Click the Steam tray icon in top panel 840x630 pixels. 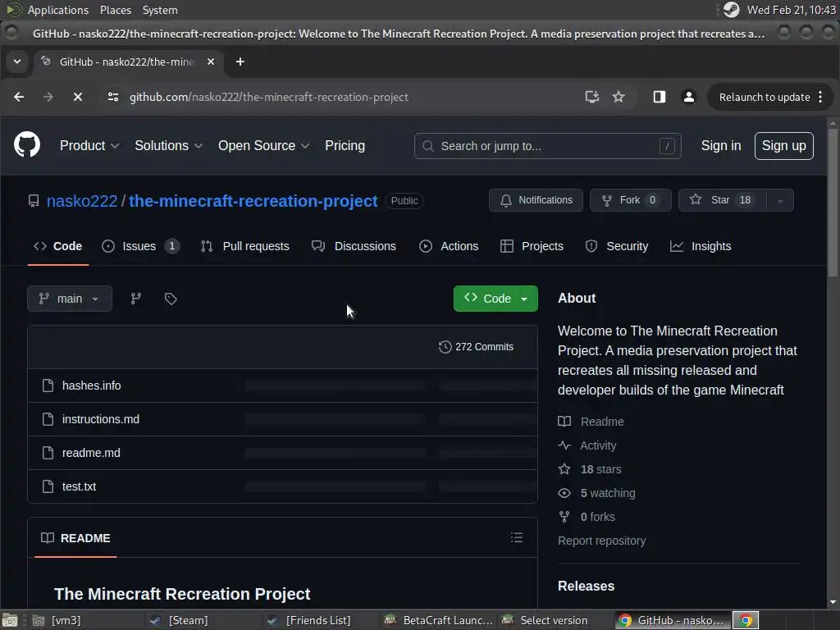(x=731, y=10)
